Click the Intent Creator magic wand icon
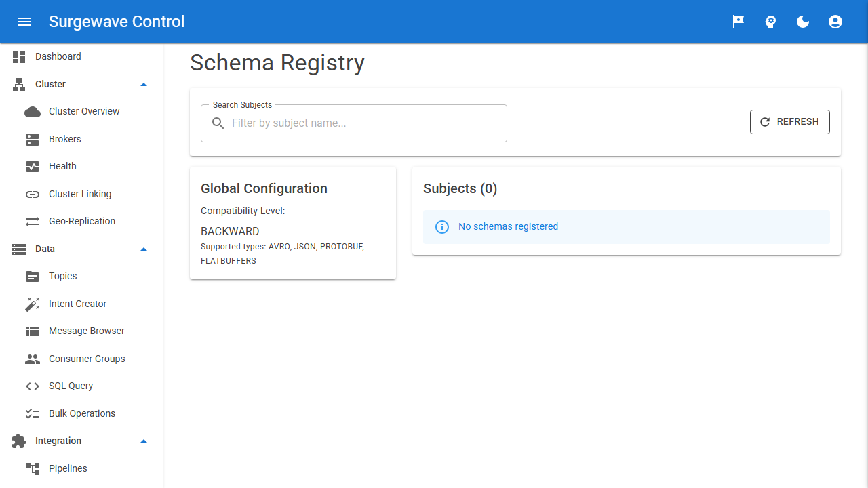 click(33, 304)
